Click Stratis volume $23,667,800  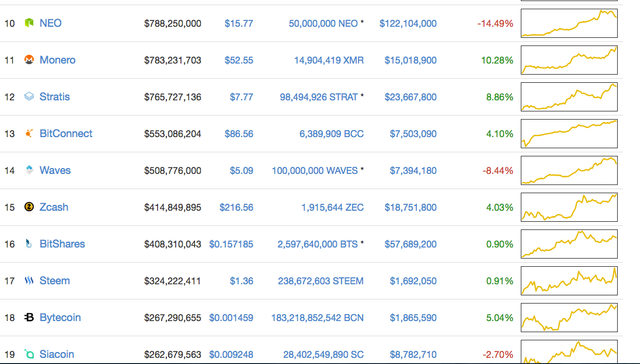[x=411, y=97]
